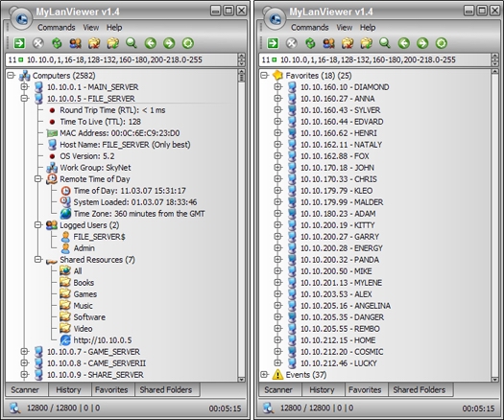504x420 pixels.
Task: Click the application logo in left window title bar
Action: [x=21, y=18]
